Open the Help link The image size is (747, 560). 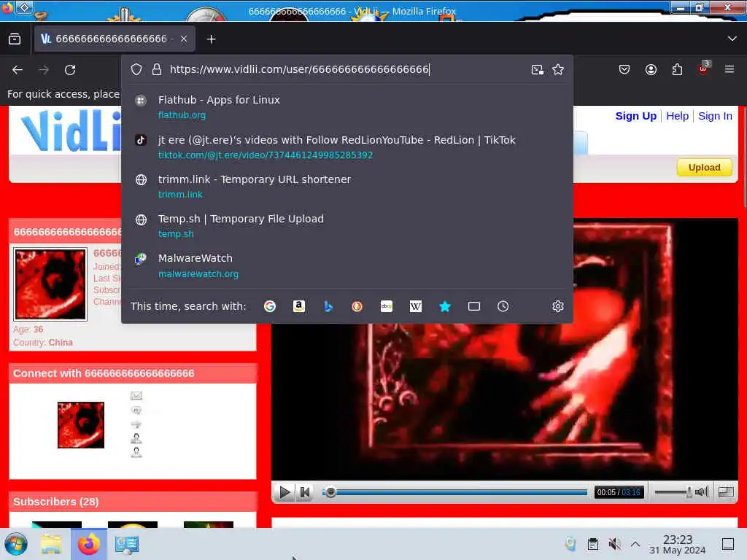pos(677,116)
